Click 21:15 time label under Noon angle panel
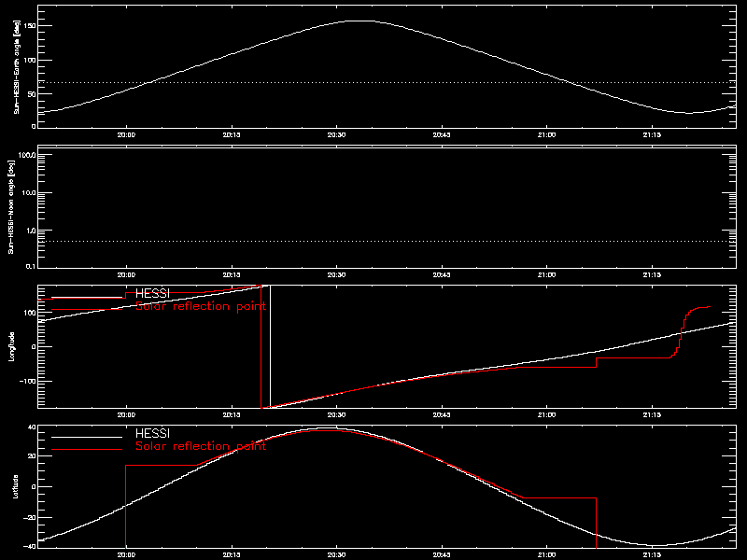The image size is (747, 560). tap(652, 274)
